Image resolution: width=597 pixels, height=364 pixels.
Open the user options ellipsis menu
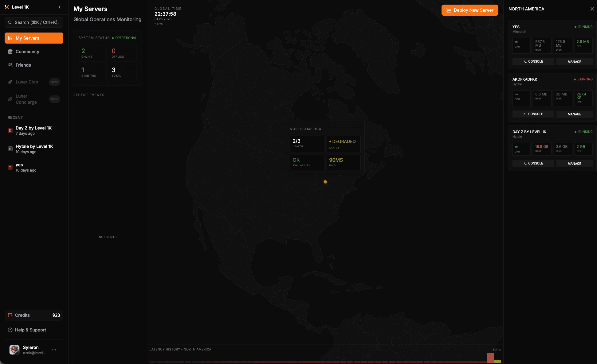pos(54,350)
